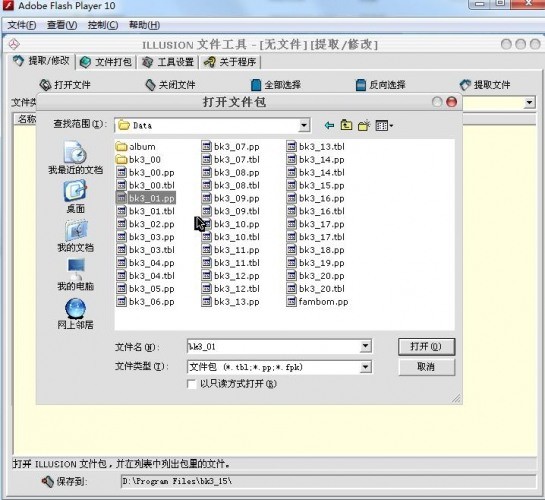Go up one folder level icon
The width and height of the screenshot is (545, 500).
[x=346, y=125]
